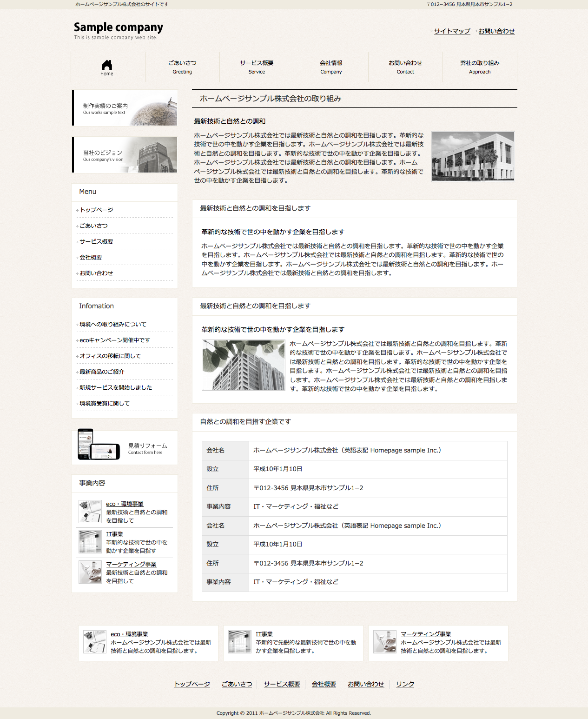The height and width of the screenshot is (719, 588).
Task: Click the 事業内容 sidebar panel heading
Action: pyautogui.click(x=92, y=483)
